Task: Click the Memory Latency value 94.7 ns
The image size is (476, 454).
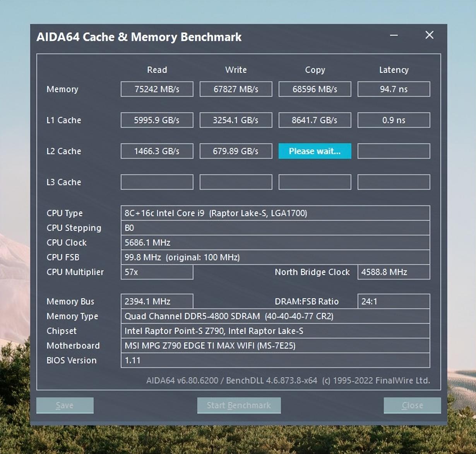Action: 394,89
